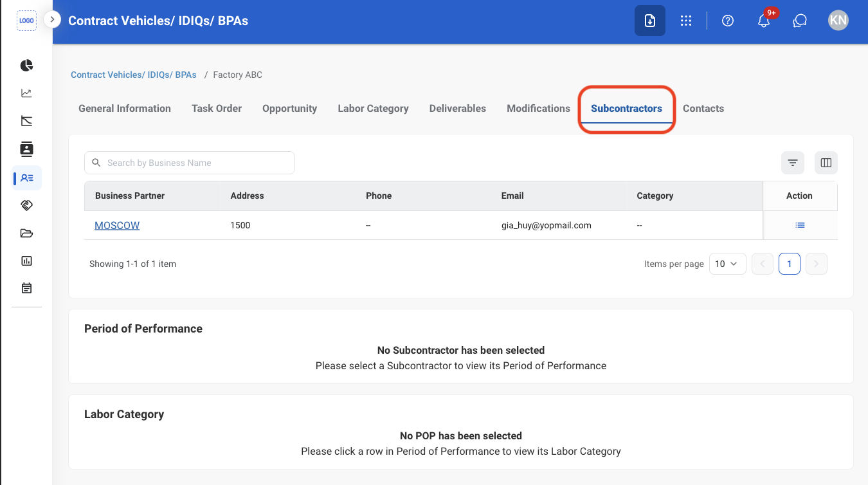The height and width of the screenshot is (485, 868).
Task: Open the KN user avatar menu
Action: click(838, 21)
